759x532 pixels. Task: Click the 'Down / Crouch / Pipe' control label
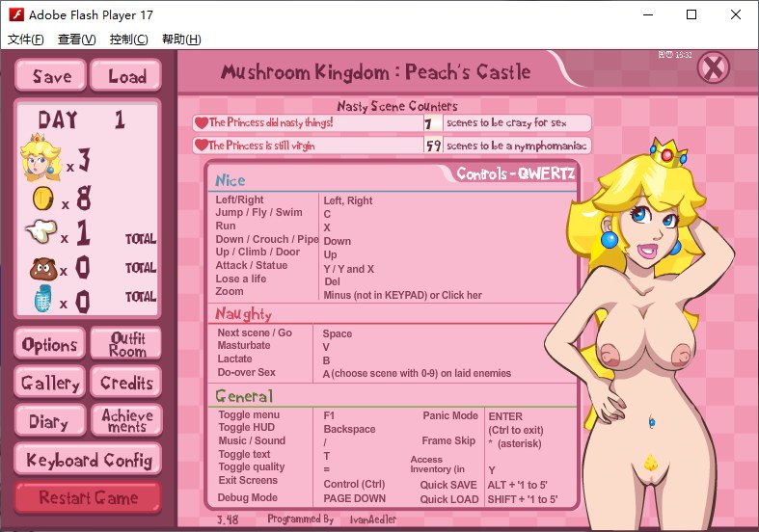tap(267, 239)
